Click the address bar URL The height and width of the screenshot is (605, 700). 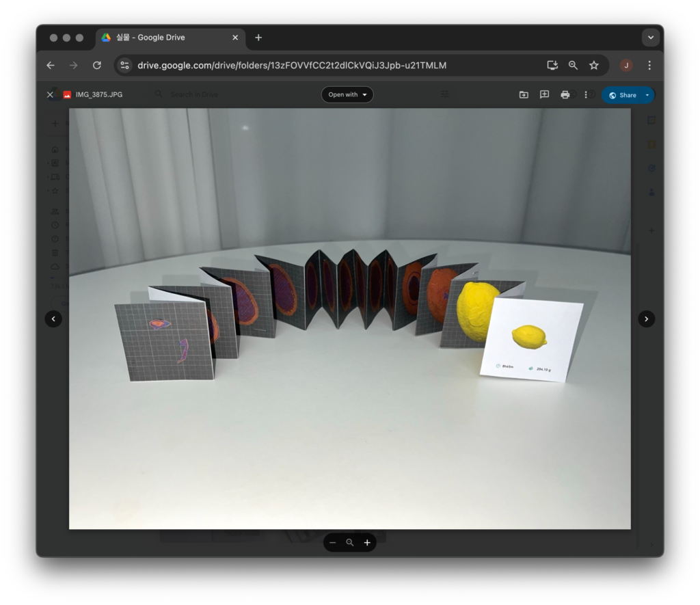[x=292, y=66]
